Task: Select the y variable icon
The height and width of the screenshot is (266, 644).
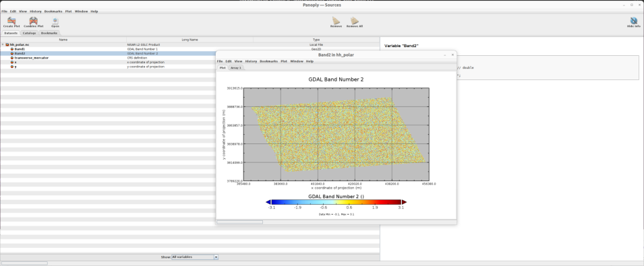Action: pyautogui.click(x=12, y=67)
